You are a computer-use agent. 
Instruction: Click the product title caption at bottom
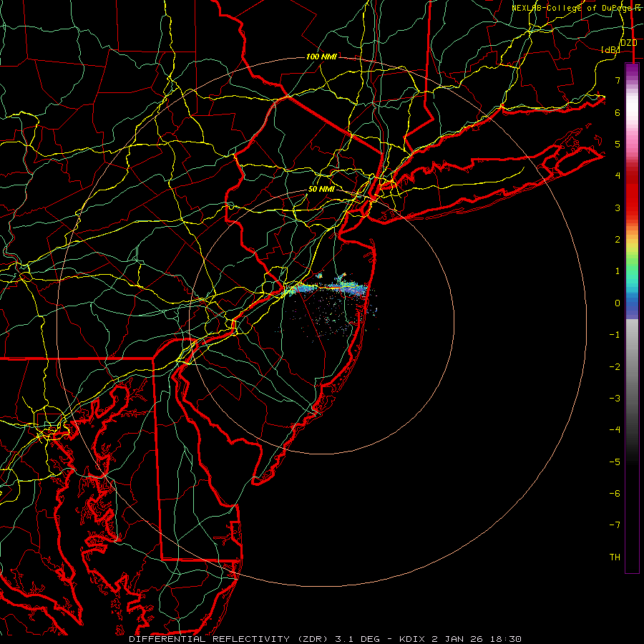pyautogui.click(x=326, y=639)
